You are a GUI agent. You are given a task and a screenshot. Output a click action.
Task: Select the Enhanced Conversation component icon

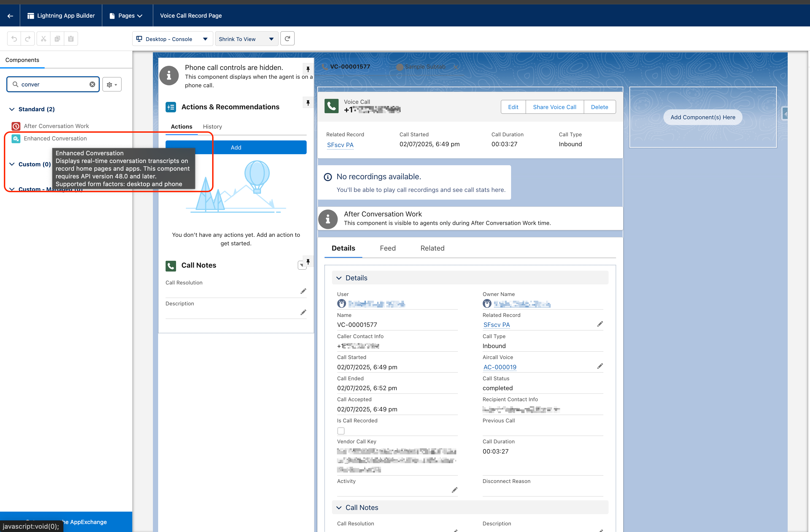(16, 139)
